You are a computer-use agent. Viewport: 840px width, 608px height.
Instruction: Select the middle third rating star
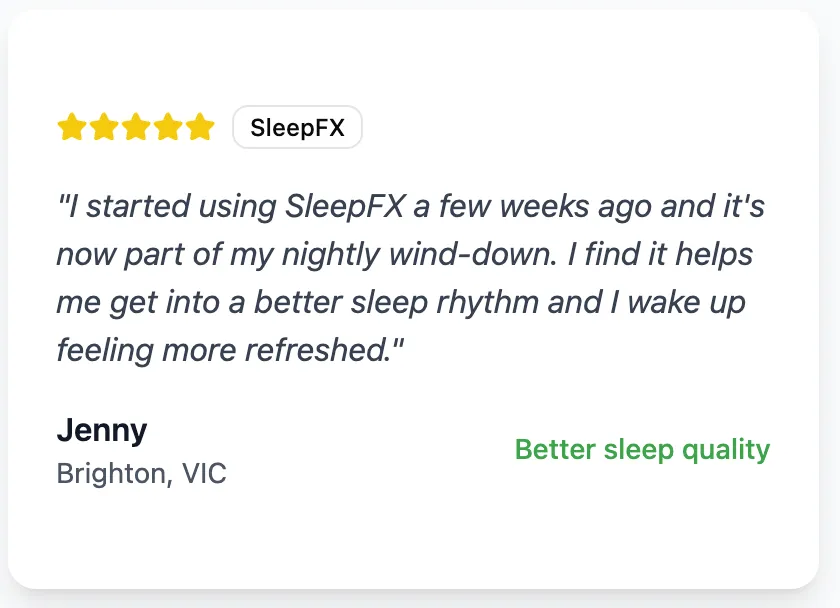point(136,127)
